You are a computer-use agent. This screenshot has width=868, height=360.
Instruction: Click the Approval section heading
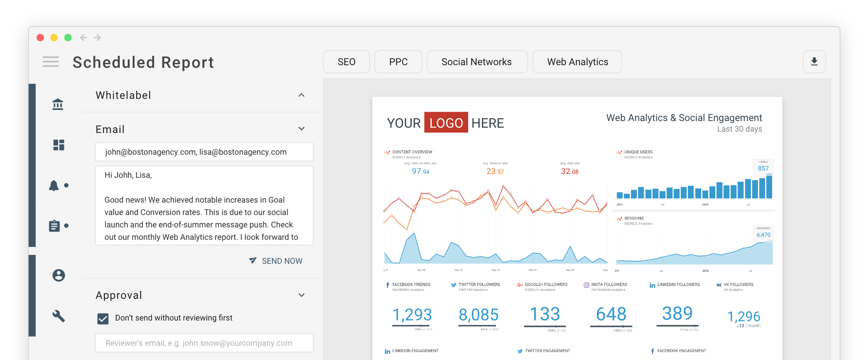(x=119, y=295)
